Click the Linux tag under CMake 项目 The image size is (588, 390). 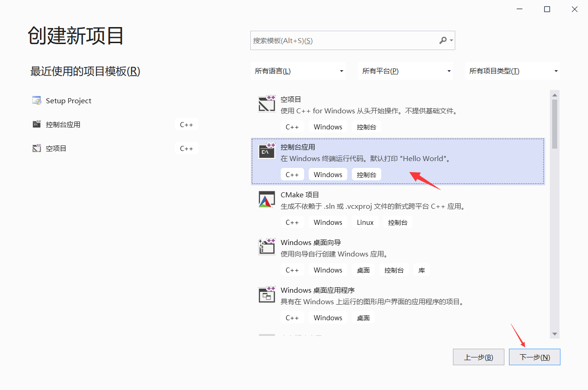(x=365, y=222)
